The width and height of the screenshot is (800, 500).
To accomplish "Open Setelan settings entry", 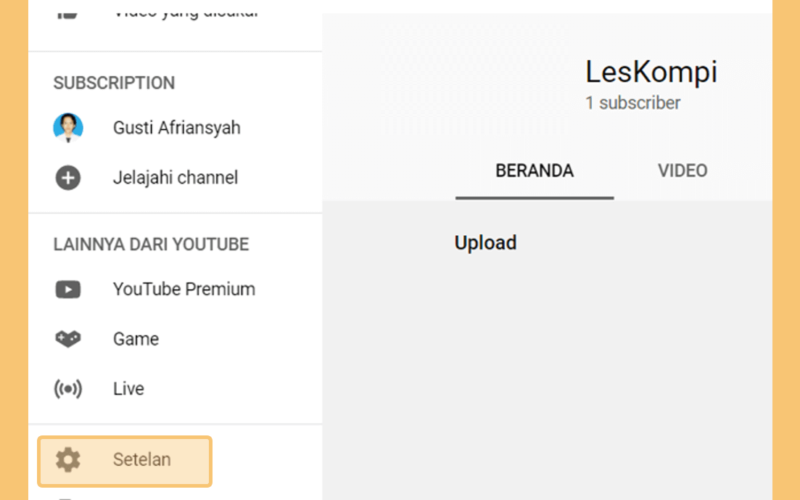I will (x=124, y=461).
